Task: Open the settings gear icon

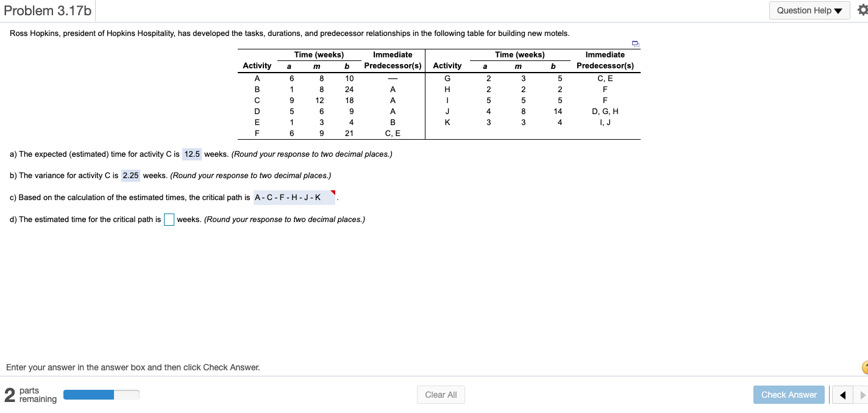Action: [x=863, y=9]
